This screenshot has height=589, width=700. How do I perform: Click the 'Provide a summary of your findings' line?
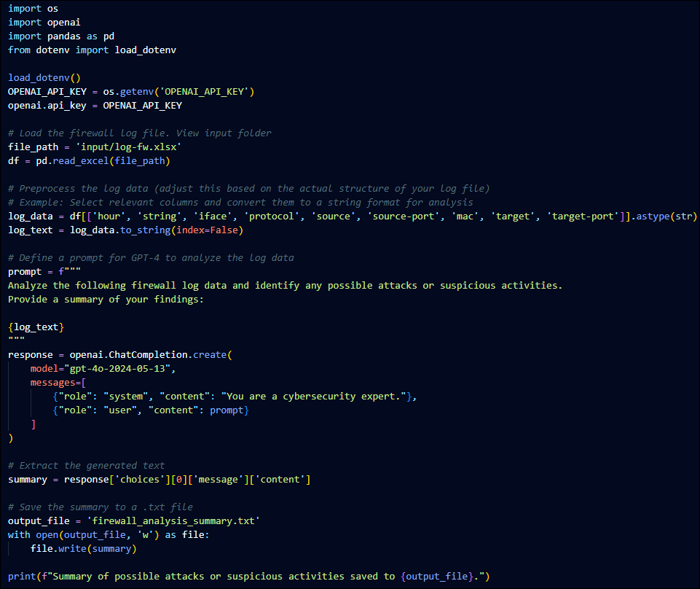click(106, 300)
